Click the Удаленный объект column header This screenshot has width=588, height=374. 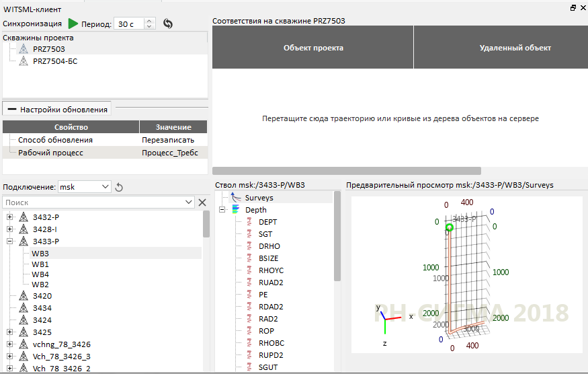click(515, 48)
